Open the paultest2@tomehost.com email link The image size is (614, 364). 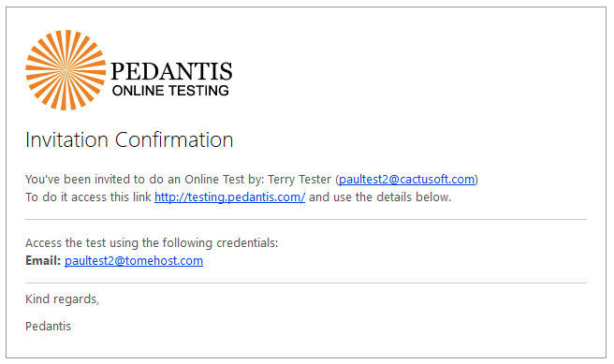[x=134, y=261]
